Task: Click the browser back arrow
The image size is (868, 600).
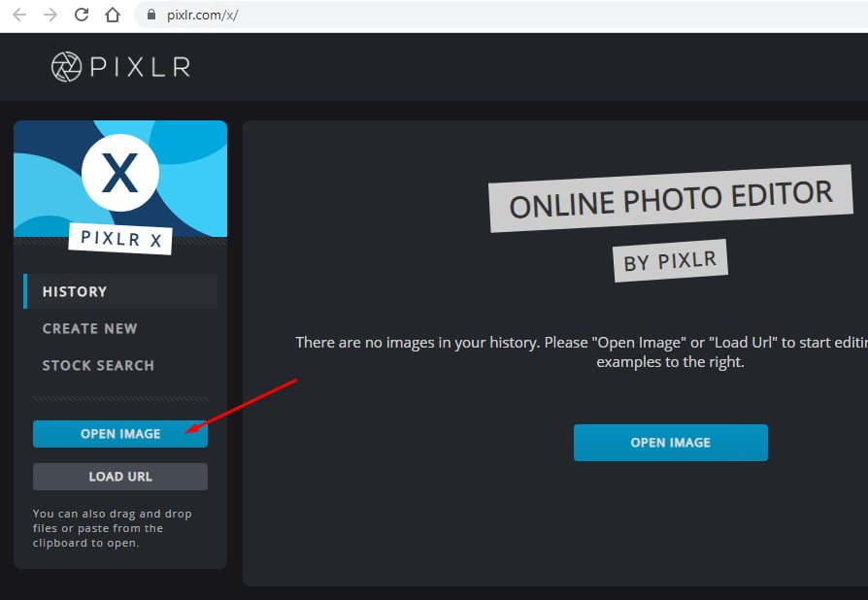Action: [19, 15]
